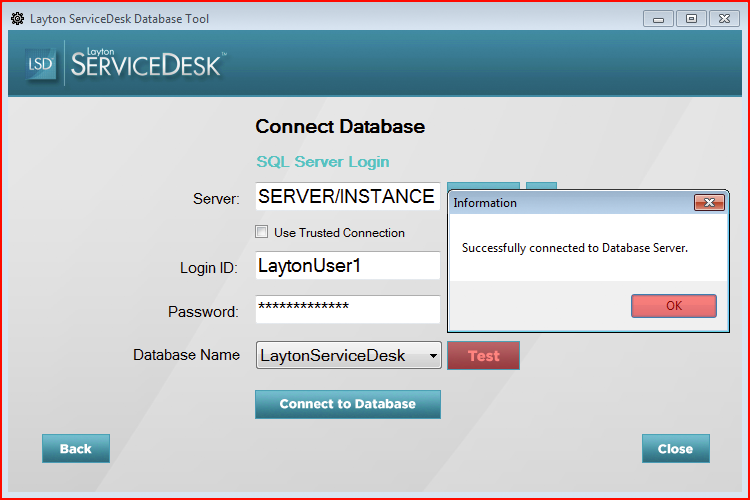Viewport: 750px width, 500px height.
Task: Click the Password field
Action: point(348,309)
